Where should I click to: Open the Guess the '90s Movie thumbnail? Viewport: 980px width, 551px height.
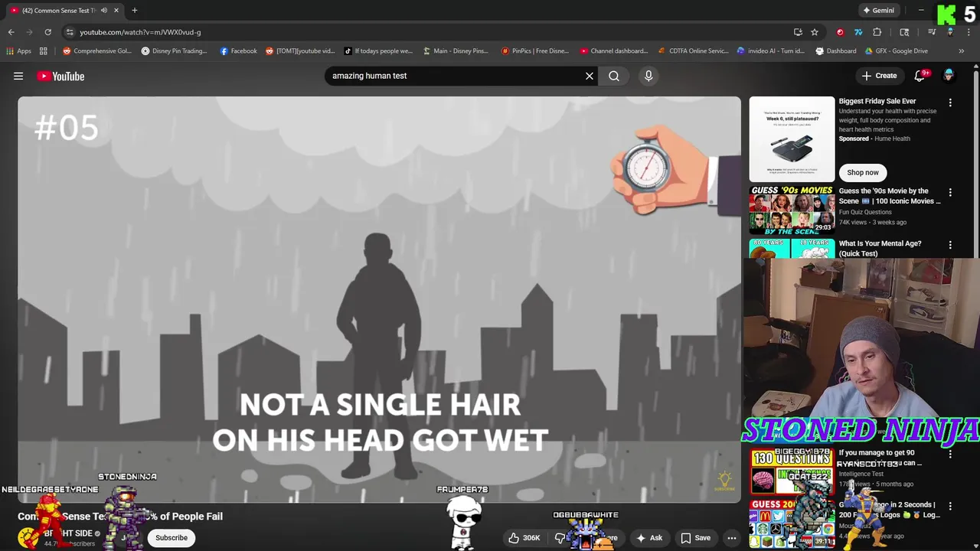[x=792, y=210]
